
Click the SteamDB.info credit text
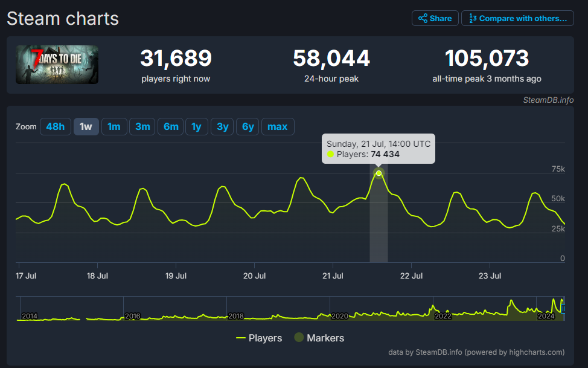coord(548,100)
